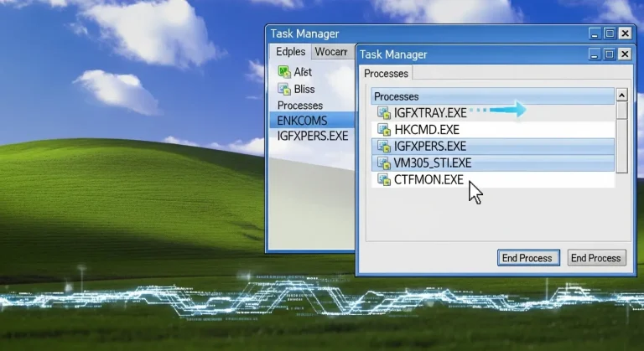Viewport: 644px width, 351px height.
Task: Select the CTFMON.EXE process
Action: click(493, 180)
